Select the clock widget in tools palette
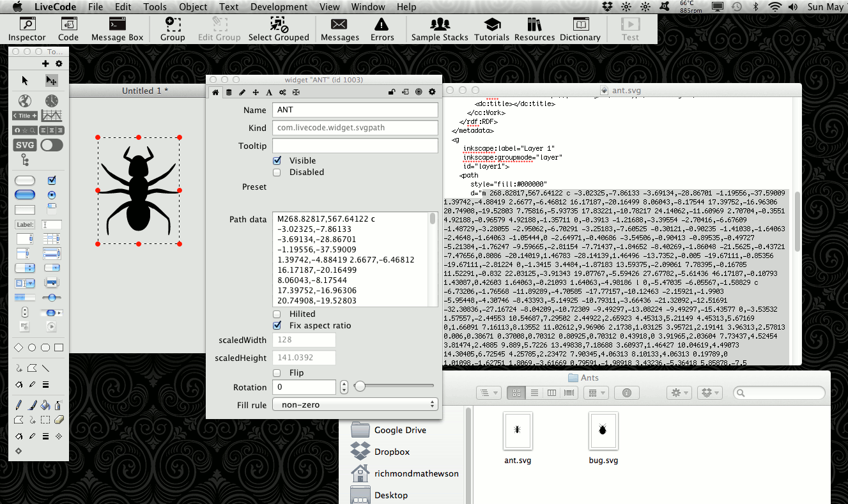This screenshot has width=848, height=504. (x=52, y=101)
